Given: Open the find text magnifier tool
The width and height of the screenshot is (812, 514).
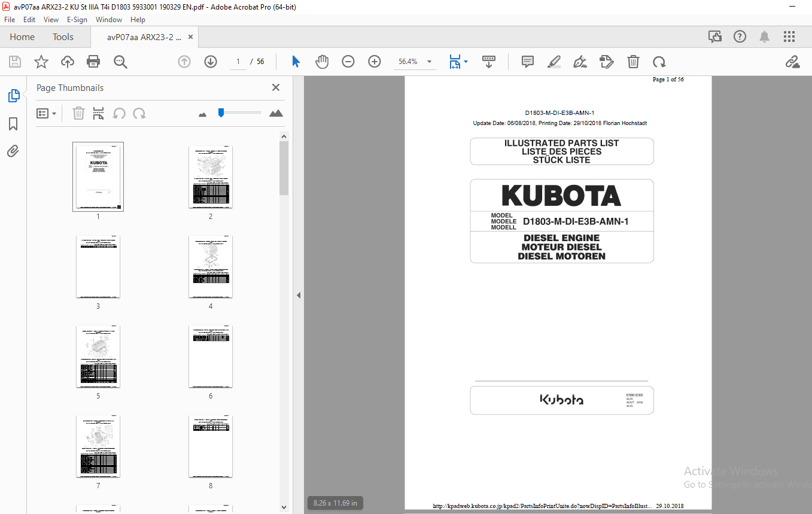Looking at the screenshot, I should (120, 62).
